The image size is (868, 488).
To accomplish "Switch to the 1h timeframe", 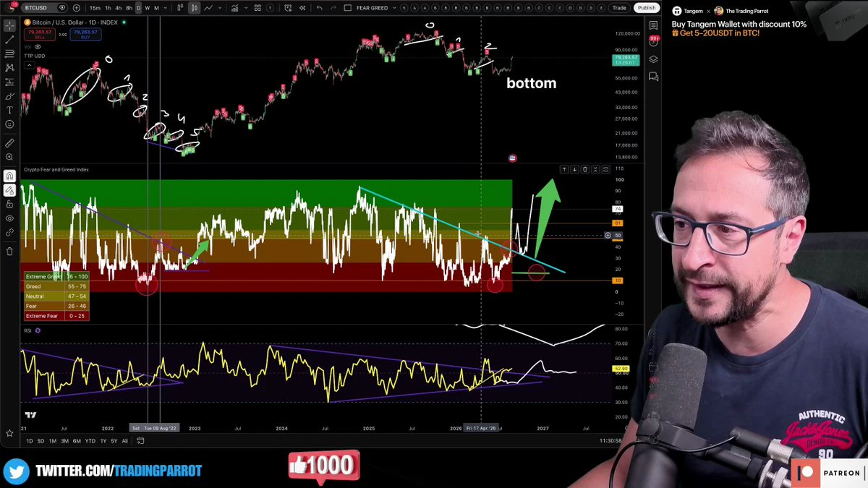I will (108, 8).
